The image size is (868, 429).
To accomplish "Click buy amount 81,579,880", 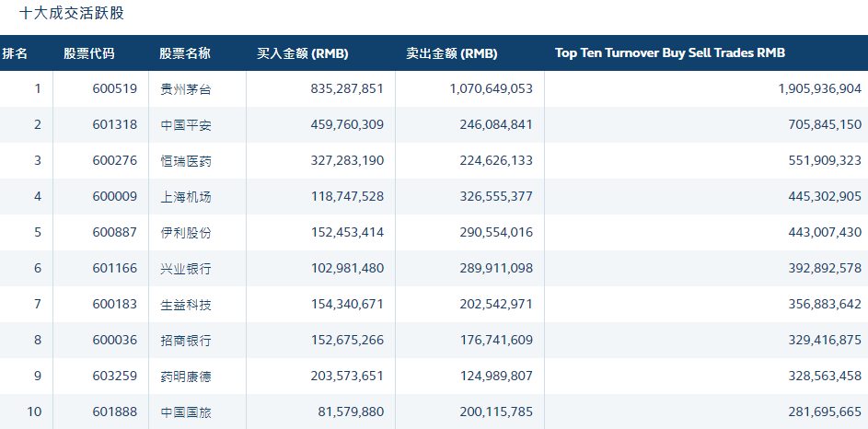I will coord(351,412).
